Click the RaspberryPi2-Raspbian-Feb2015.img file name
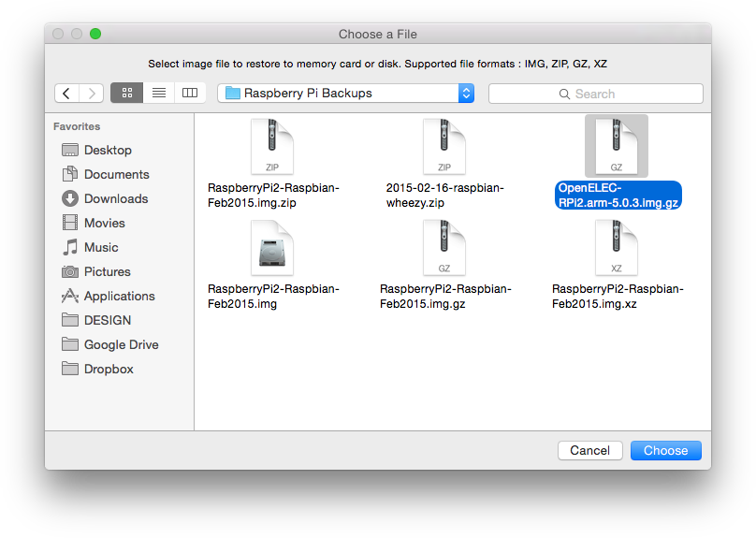The image size is (756, 538). pyautogui.click(x=273, y=297)
